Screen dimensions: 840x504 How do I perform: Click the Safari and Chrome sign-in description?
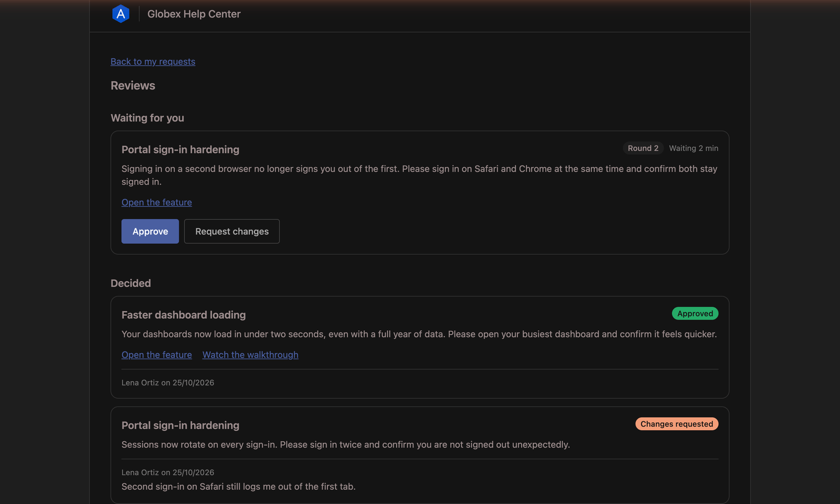coord(419,175)
